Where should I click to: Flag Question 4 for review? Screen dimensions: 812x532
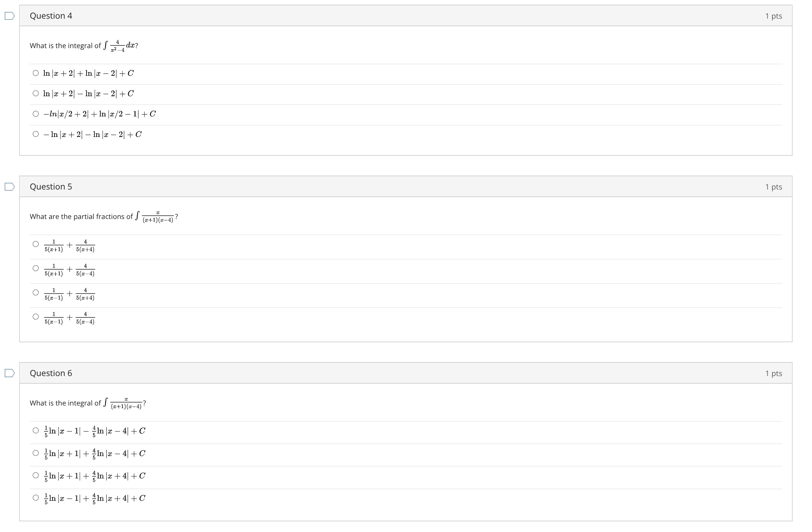coord(9,16)
